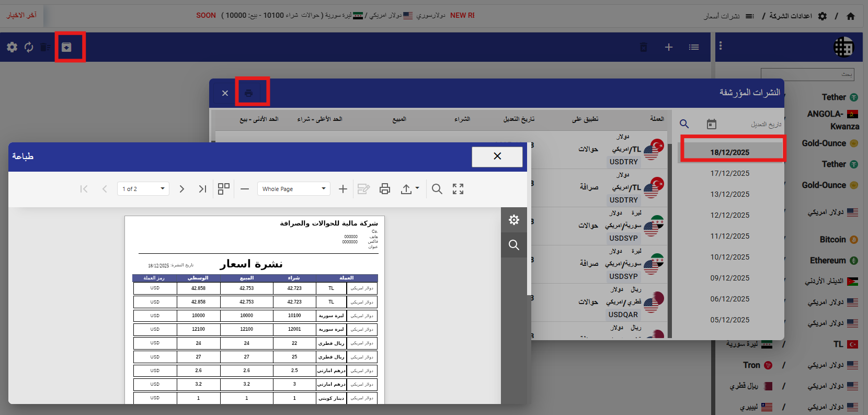Open the page number dropdown showing 1 of 2
Image resolution: width=868 pixels, height=415 pixels.
coord(143,189)
